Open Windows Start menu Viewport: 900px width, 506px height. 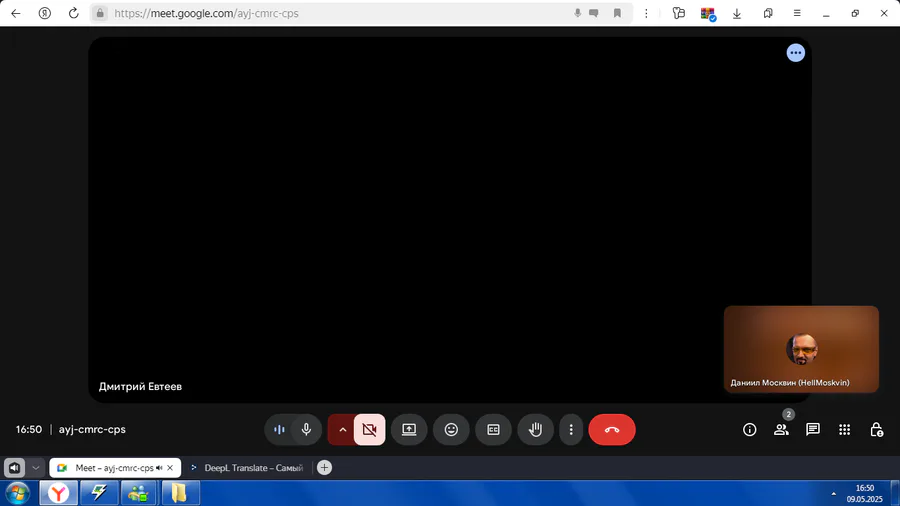pos(18,493)
